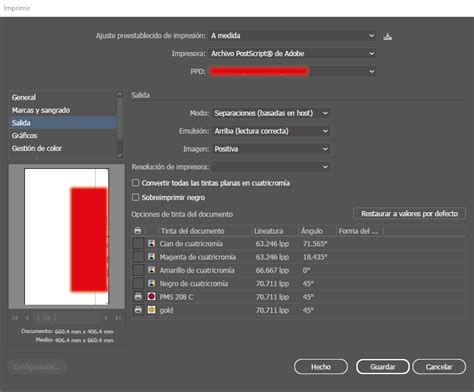
Task: Click the Tinta del documento column header
Action: 204,231
